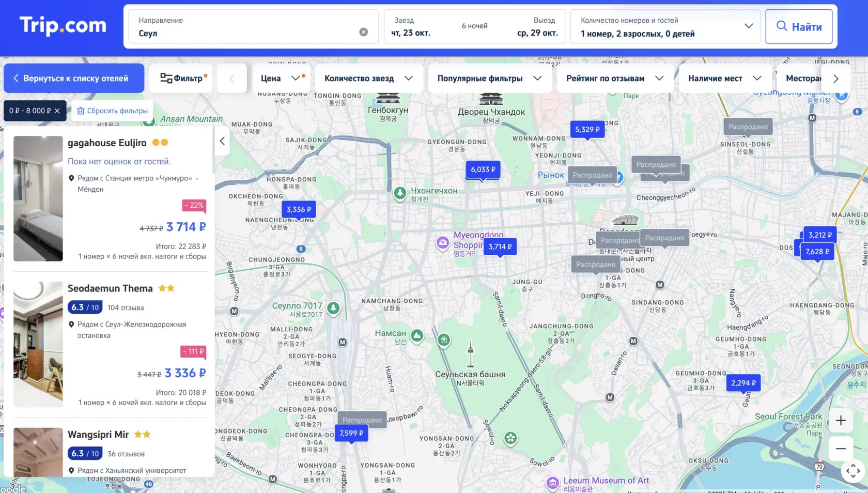Screen dimensions: 868x493
Task: Click Ansan Mountain map icon
Action: (x=149, y=121)
